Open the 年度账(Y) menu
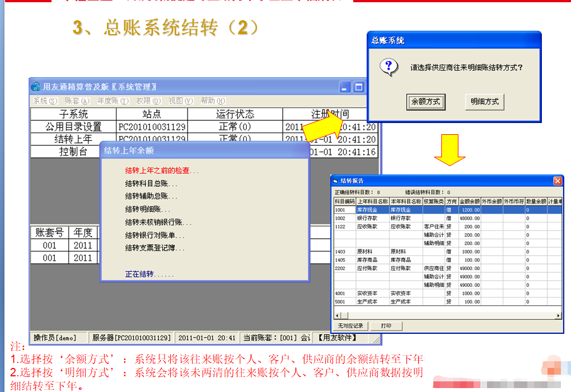 113,101
